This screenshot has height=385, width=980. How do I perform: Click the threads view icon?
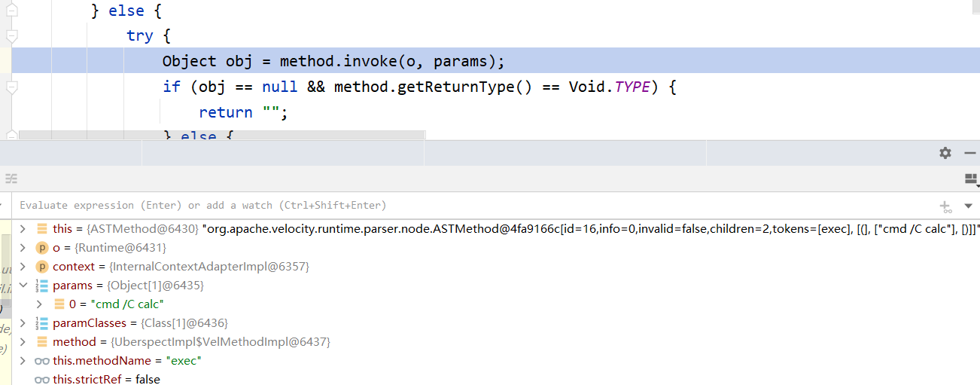tap(11, 179)
